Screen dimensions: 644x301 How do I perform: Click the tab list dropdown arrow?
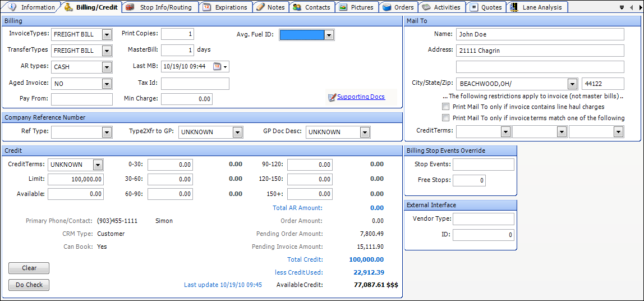pos(622,7)
